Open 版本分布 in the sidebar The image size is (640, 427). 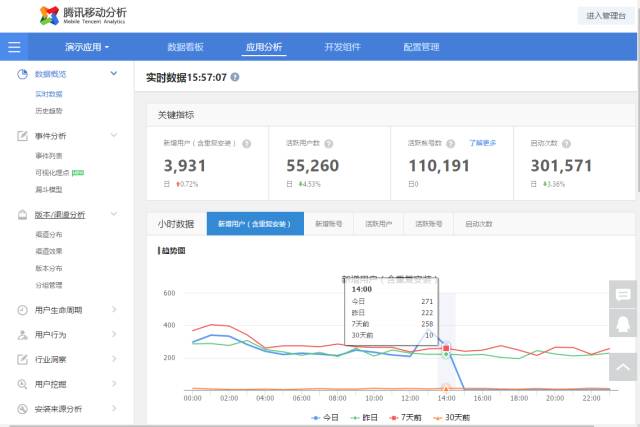[49, 269]
